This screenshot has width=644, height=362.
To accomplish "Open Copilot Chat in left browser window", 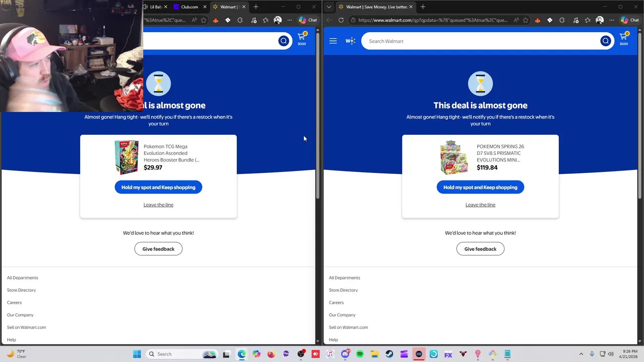I will [x=308, y=20].
